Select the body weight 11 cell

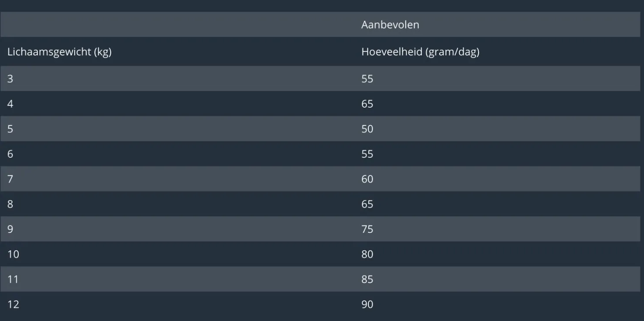[x=13, y=280]
